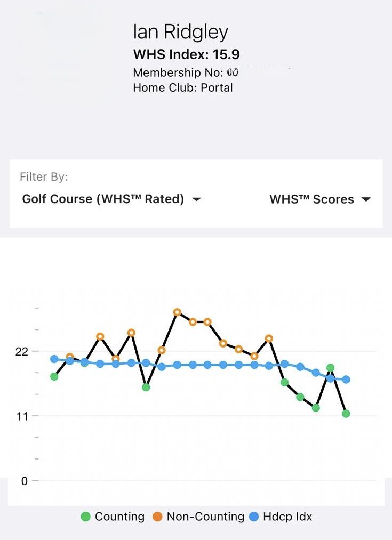This screenshot has height=540, width=392.
Task: Click the player name Ian Ridgley
Action: click(x=181, y=32)
